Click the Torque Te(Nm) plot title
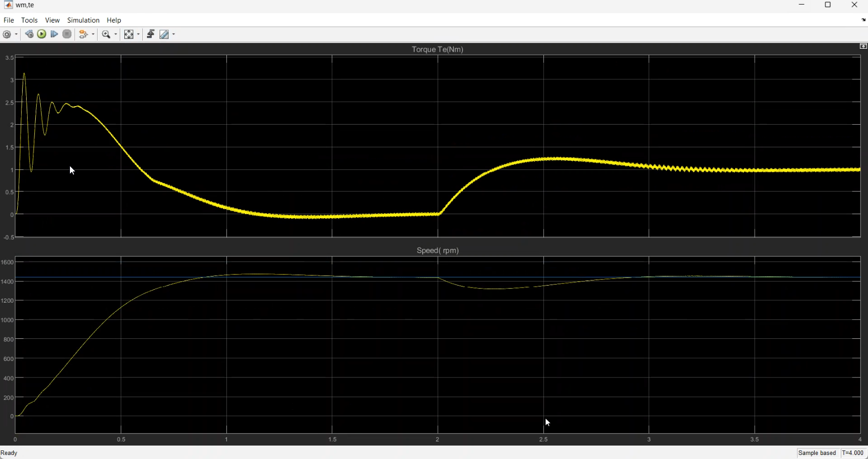868x459 pixels. (438, 49)
